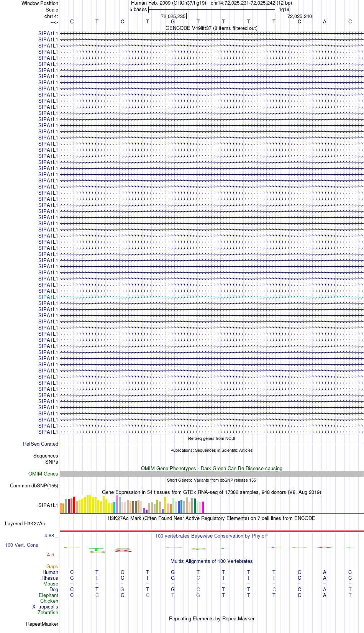This screenshot has width=364, height=633.
Task: Click the Human alignment row label
Action: (x=50, y=572)
